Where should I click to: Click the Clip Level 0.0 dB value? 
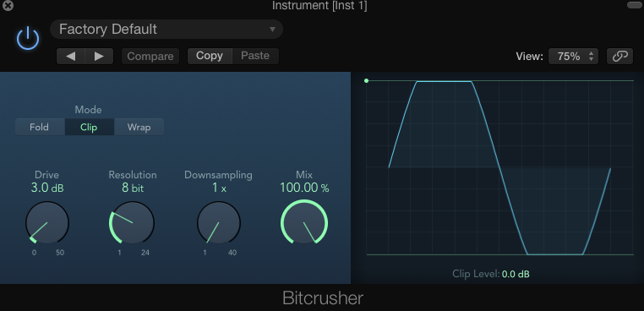click(516, 274)
